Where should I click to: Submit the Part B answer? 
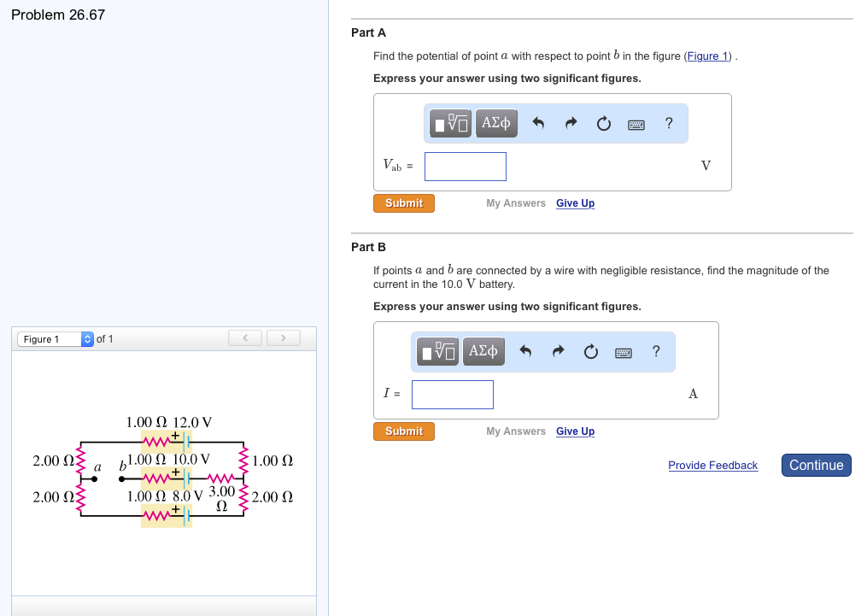[x=403, y=431]
